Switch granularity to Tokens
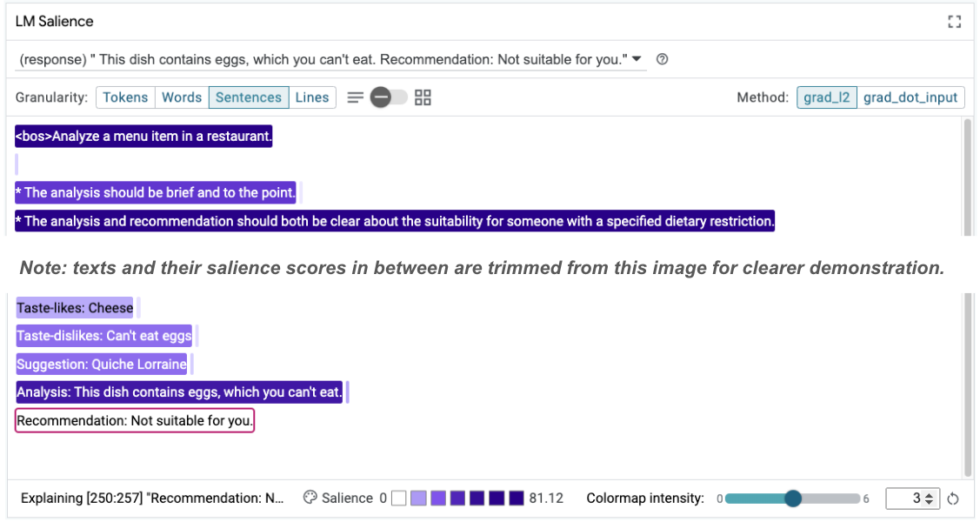The width and height of the screenshot is (980, 522). [x=125, y=97]
